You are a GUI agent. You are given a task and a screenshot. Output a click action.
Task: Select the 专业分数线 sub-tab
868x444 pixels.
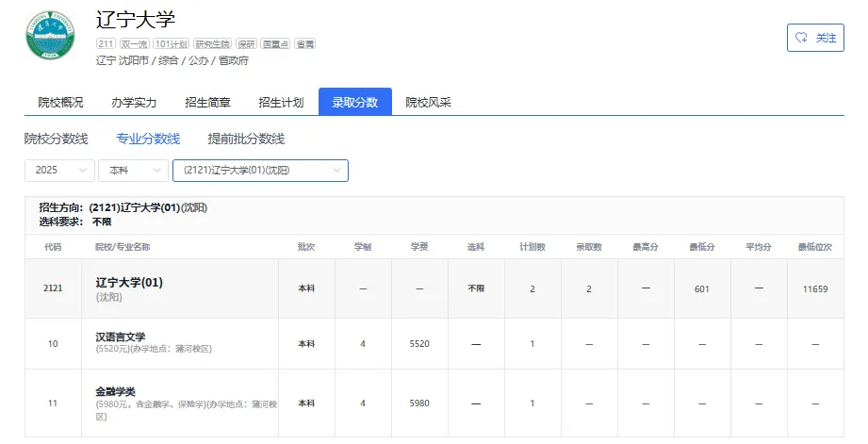tap(148, 139)
